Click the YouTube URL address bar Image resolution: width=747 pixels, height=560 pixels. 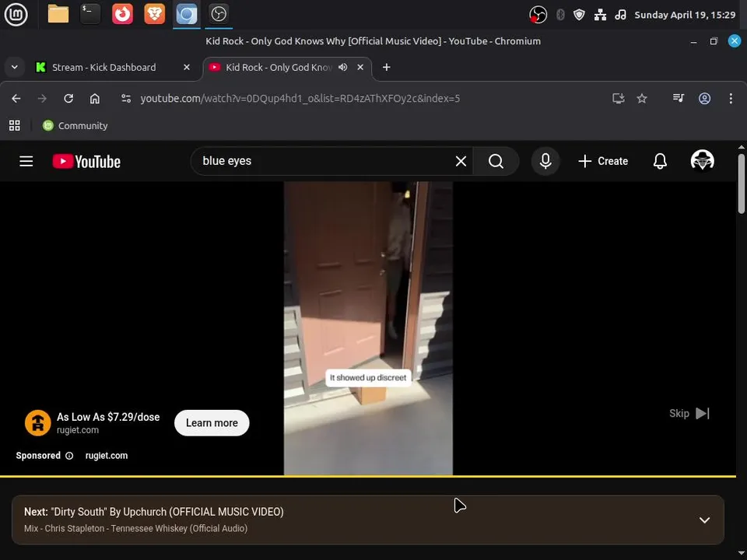point(300,99)
